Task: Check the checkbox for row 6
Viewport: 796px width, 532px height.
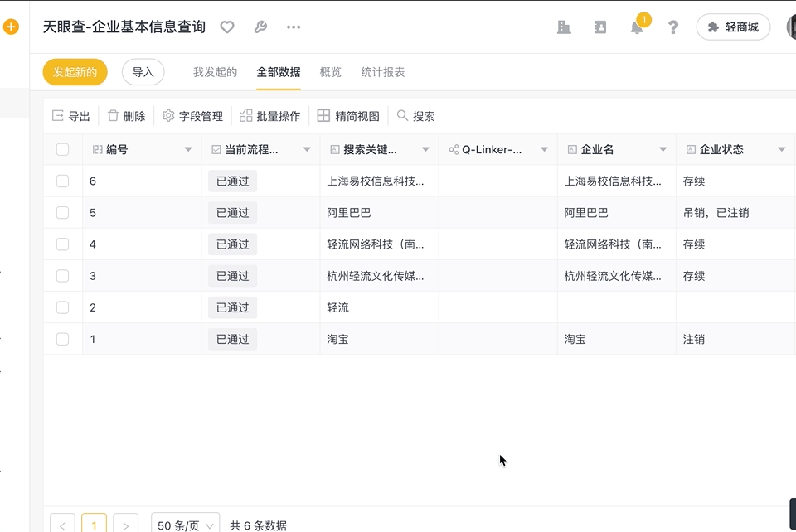Action: tap(62, 181)
